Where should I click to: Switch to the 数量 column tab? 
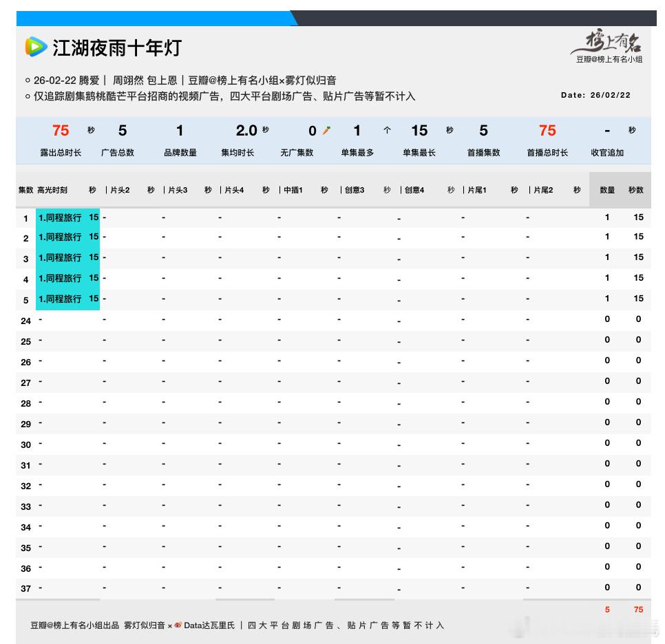(607, 190)
